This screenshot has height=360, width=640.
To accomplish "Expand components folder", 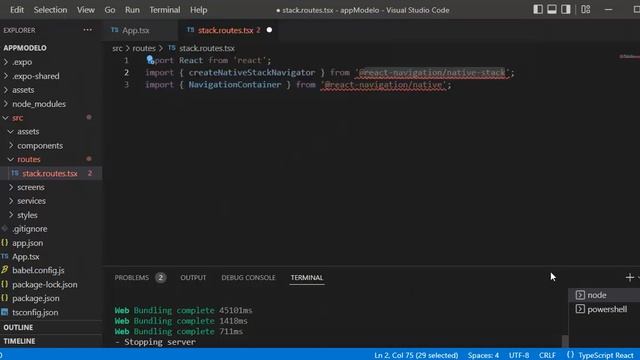I will (x=40, y=146).
